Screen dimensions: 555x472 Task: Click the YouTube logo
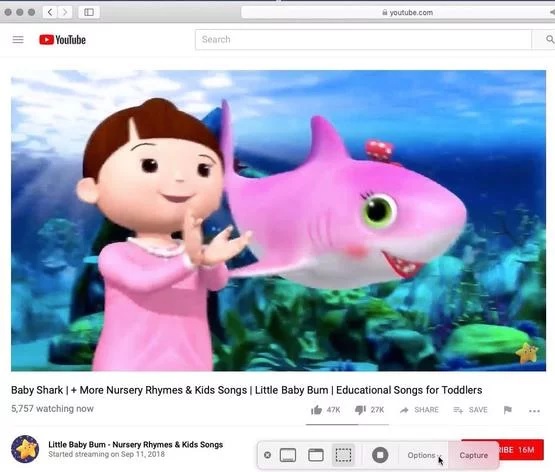pyautogui.click(x=62, y=40)
